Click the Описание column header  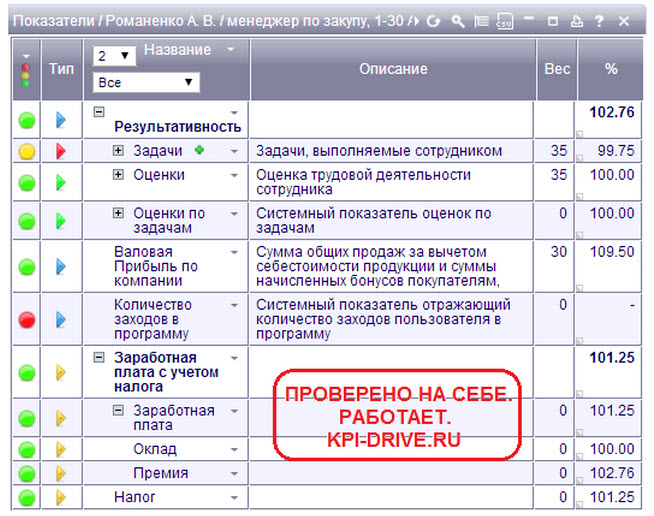tap(393, 69)
